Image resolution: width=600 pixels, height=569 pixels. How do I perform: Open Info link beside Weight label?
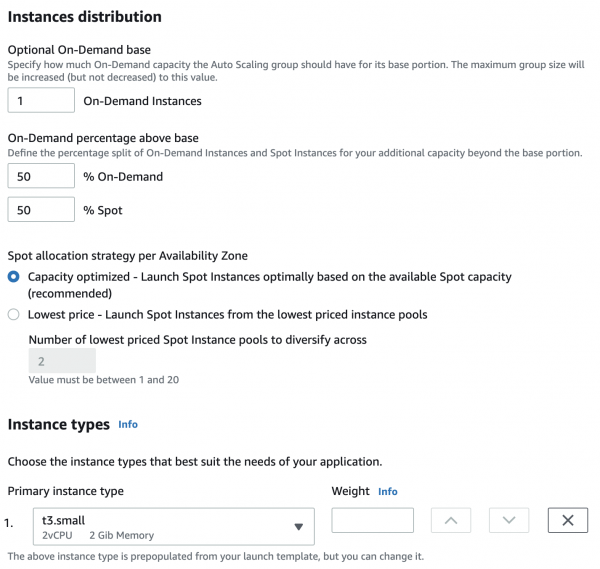(387, 491)
